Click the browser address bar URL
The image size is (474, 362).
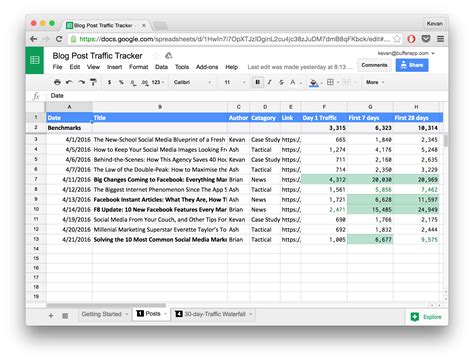click(234, 39)
